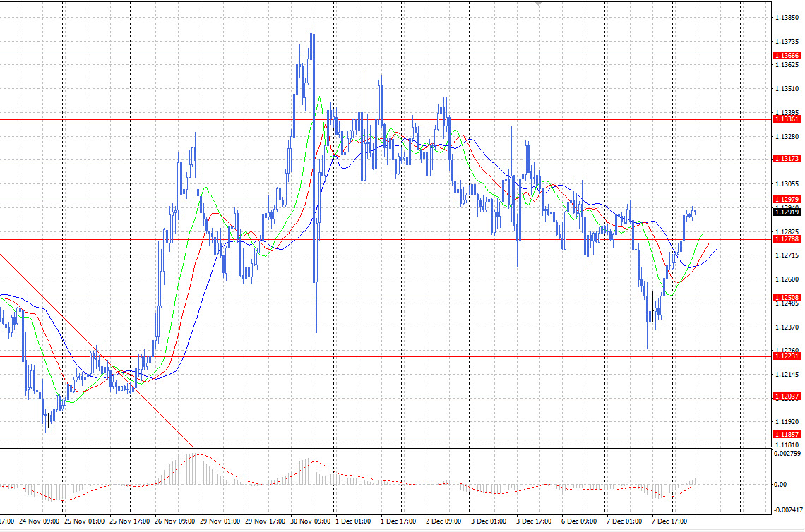The image size is (805, 532).
Task: Click the 1.13735 price scale value
Action: tap(787, 41)
